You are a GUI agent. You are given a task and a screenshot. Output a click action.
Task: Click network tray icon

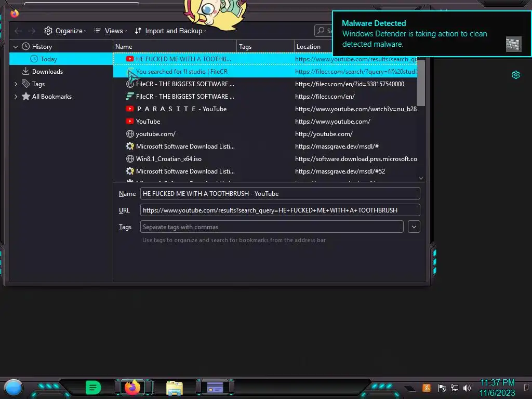[x=454, y=388]
